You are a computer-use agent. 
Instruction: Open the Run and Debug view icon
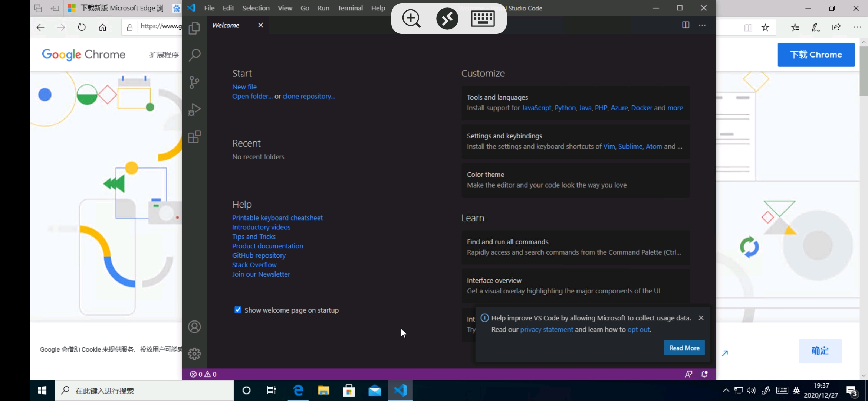pos(194,110)
